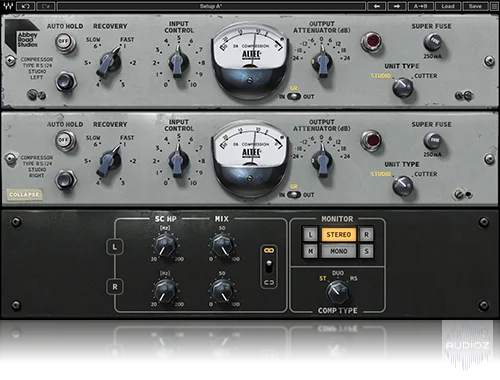Click the R channel button beside SC HP
This screenshot has width=500, height=380.
pos(115,287)
